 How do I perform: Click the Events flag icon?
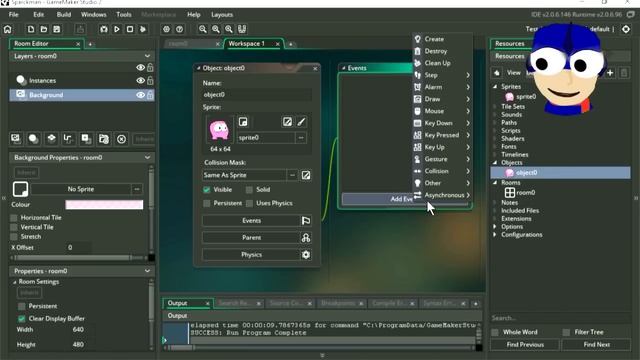(306, 220)
